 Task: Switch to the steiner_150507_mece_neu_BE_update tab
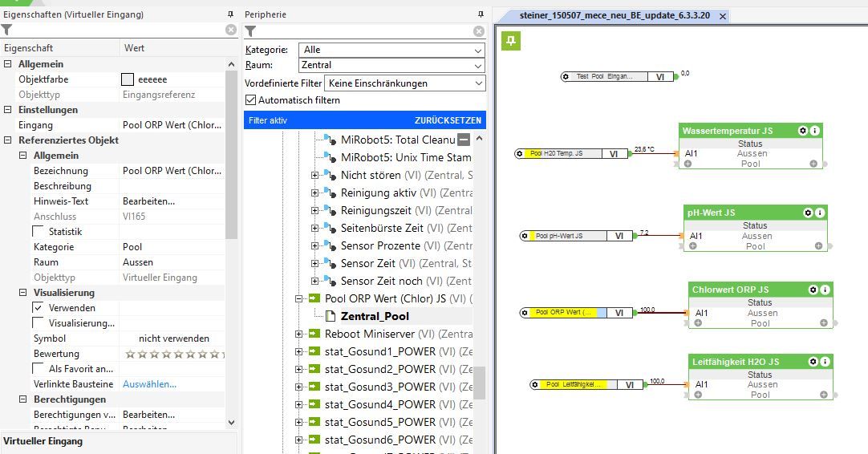pos(614,15)
